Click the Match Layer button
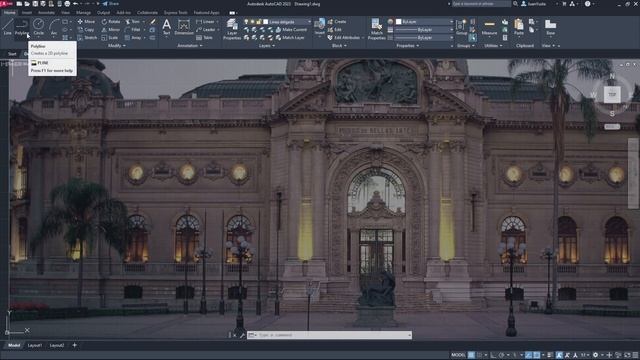Viewport: 640px width, 360px height. pyautogui.click(x=290, y=38)
